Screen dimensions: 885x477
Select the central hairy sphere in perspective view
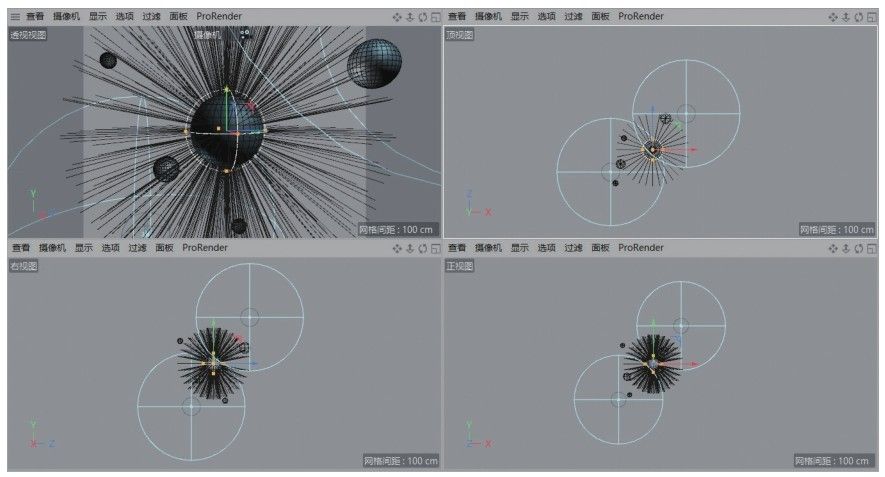tap(227, 133)
